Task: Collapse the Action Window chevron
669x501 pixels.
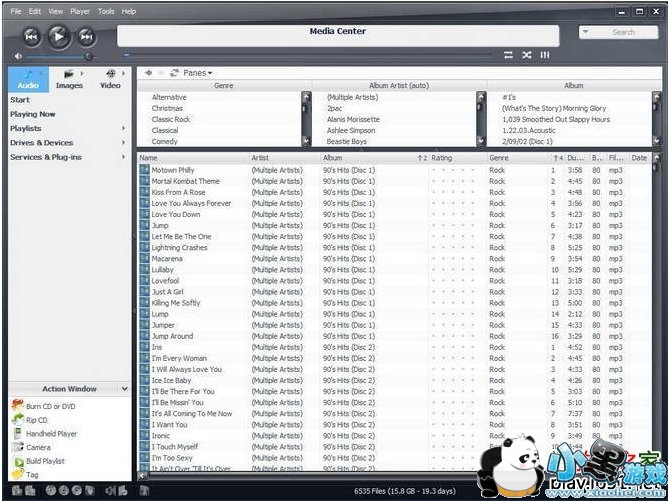Action: 125,389
